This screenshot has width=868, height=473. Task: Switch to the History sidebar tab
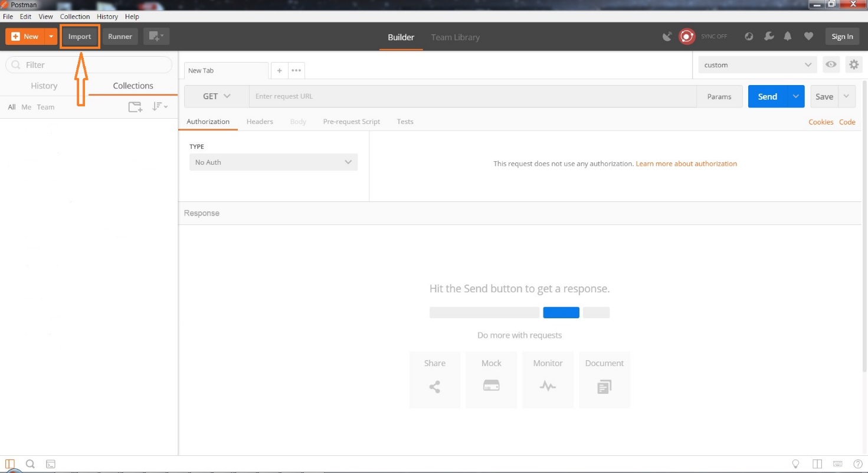(x=44, y=86)
